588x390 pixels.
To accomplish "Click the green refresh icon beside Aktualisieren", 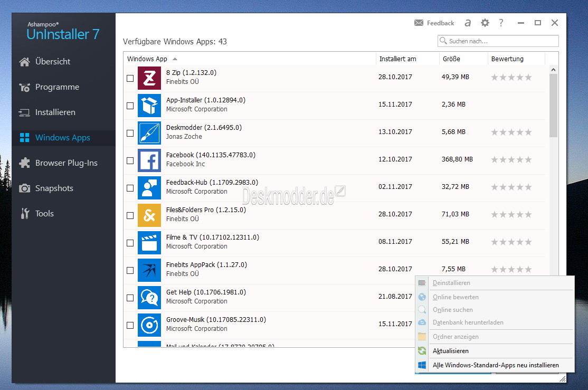I will (422, 350).
